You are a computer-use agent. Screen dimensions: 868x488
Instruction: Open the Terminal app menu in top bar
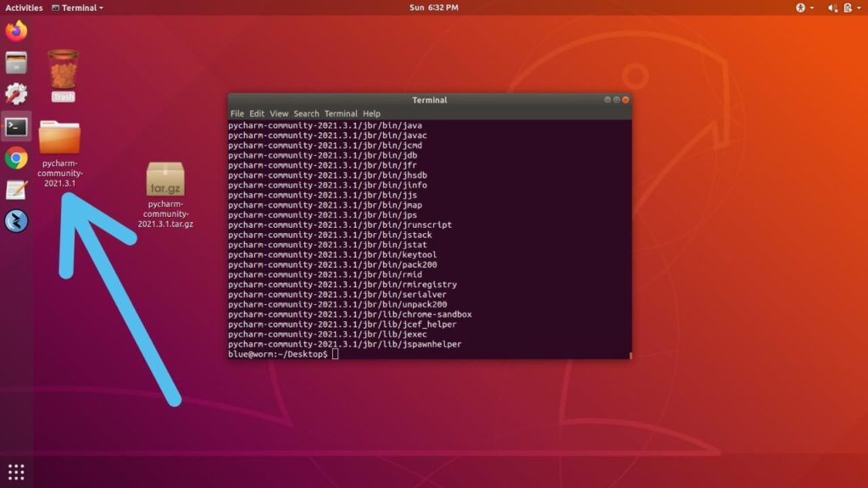click(76, 8)
